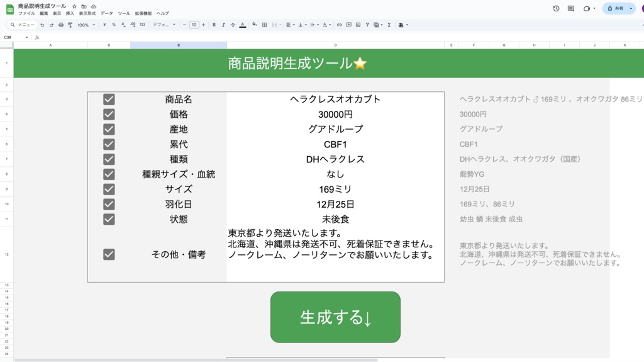The height and width of the screenshot is (362, 644).
Task: Open the cell borders tool
Action: [265, 25]
